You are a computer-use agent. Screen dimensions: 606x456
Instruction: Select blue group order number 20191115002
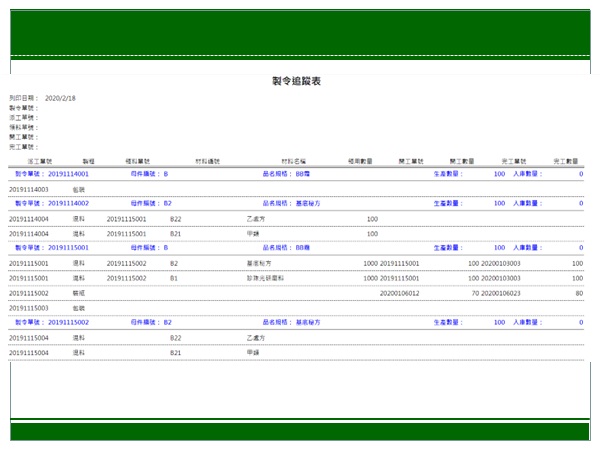click(68, 322)
